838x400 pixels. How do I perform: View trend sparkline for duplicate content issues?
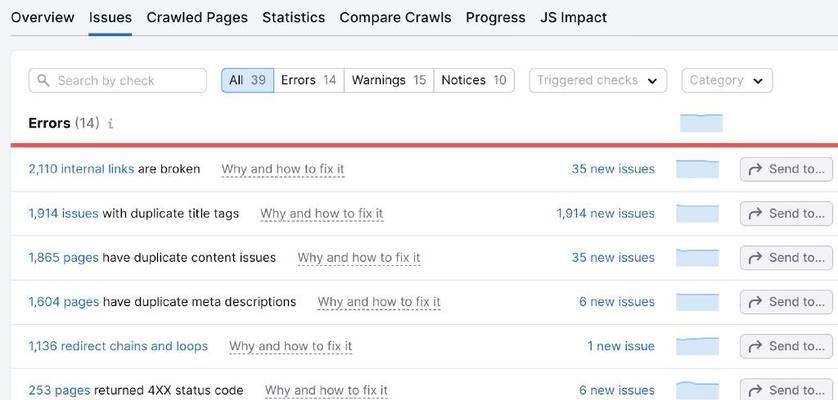(697, 258)
